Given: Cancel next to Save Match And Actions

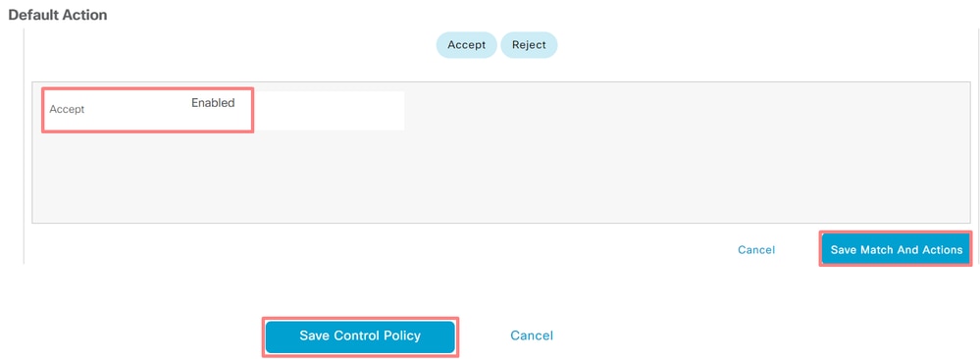Looking at the screenshot, I should pyautogui.click(x=756, y=249).
